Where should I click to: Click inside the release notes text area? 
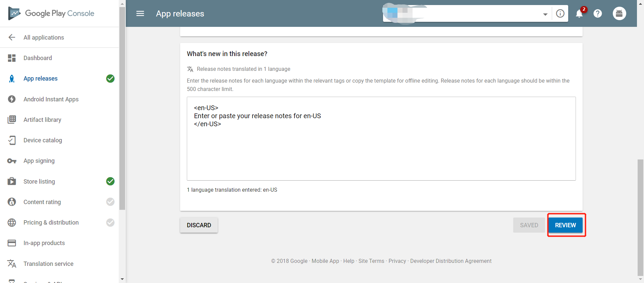(x=381, y=139)
